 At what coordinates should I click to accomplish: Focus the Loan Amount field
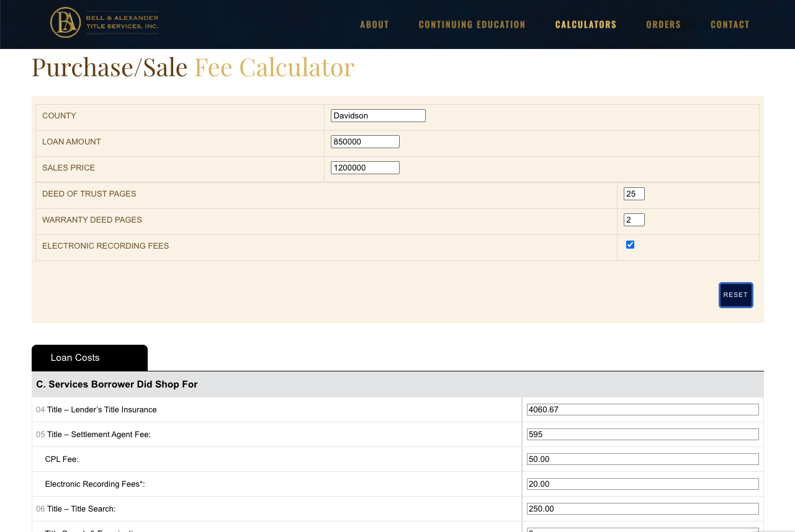click(365, 141)
